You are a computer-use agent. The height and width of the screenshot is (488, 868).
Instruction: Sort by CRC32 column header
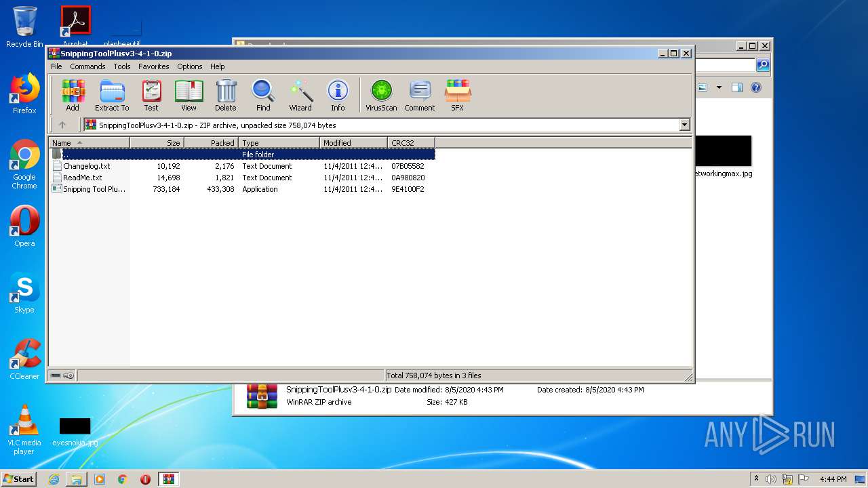411,143
